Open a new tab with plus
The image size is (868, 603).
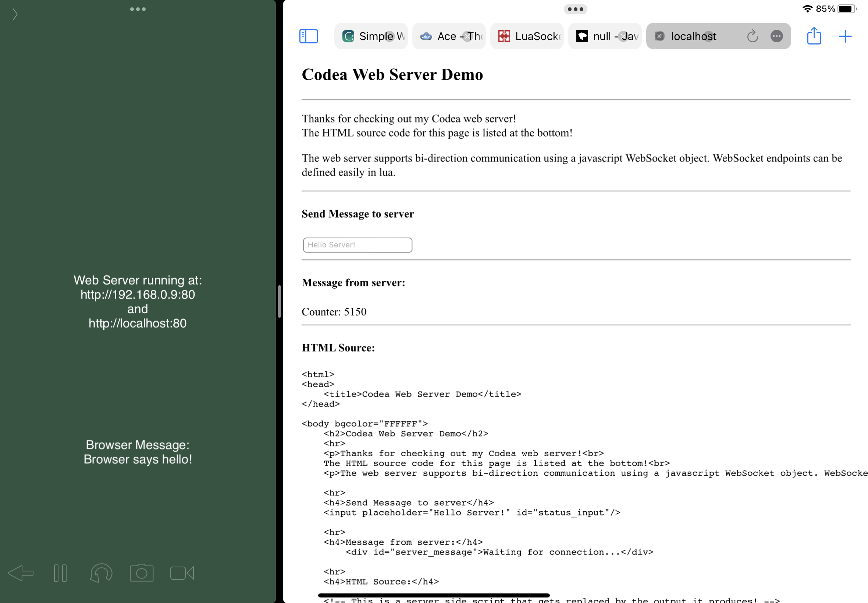[844, 36]
